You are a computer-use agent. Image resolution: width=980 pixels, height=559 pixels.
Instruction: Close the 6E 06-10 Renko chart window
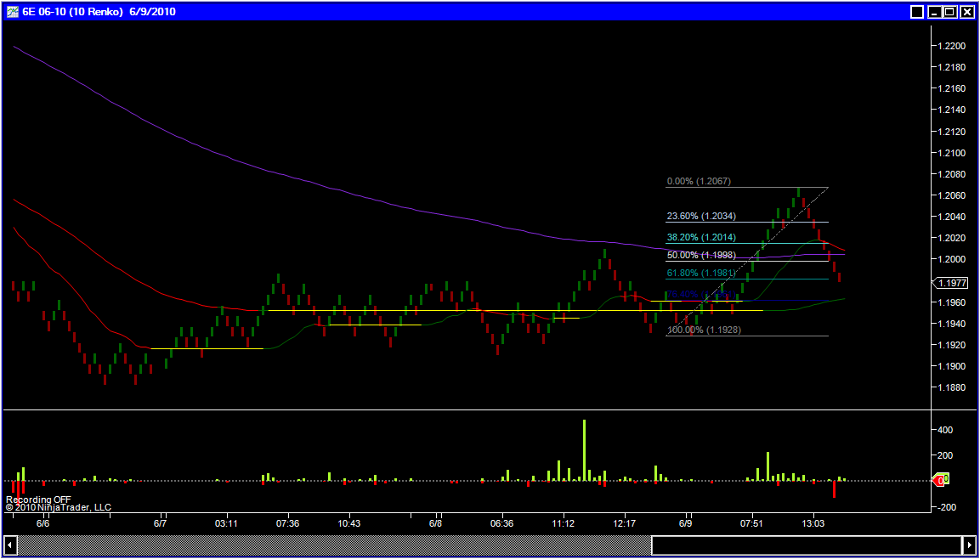[966, 12]
